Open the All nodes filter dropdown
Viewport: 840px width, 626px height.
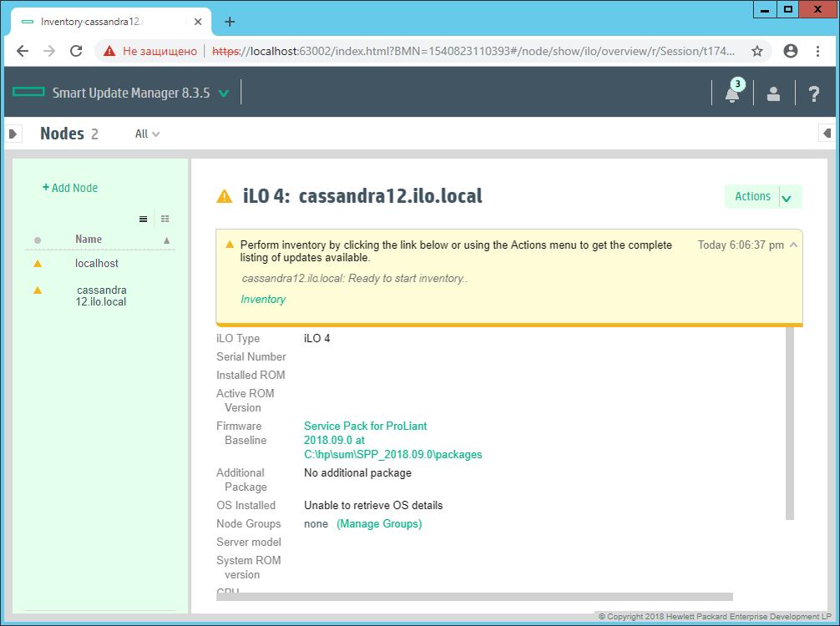pyautogui.click(x=145, y=134)
